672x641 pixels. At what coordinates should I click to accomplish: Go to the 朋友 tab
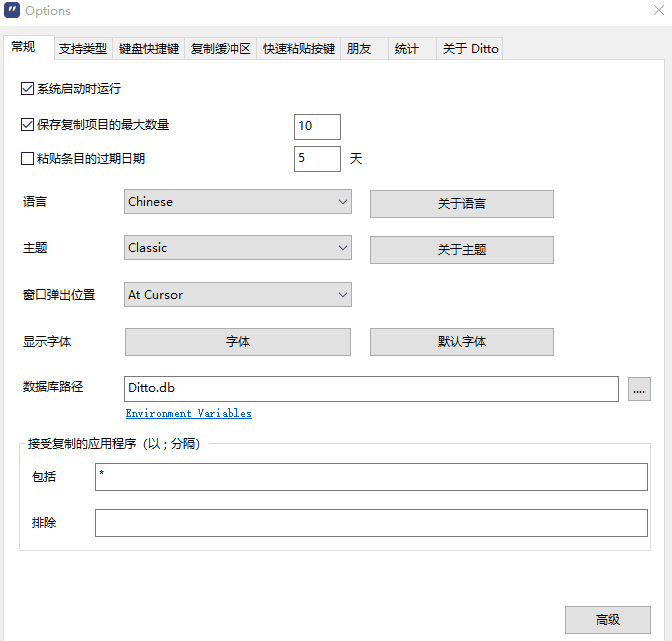(364, 48)
